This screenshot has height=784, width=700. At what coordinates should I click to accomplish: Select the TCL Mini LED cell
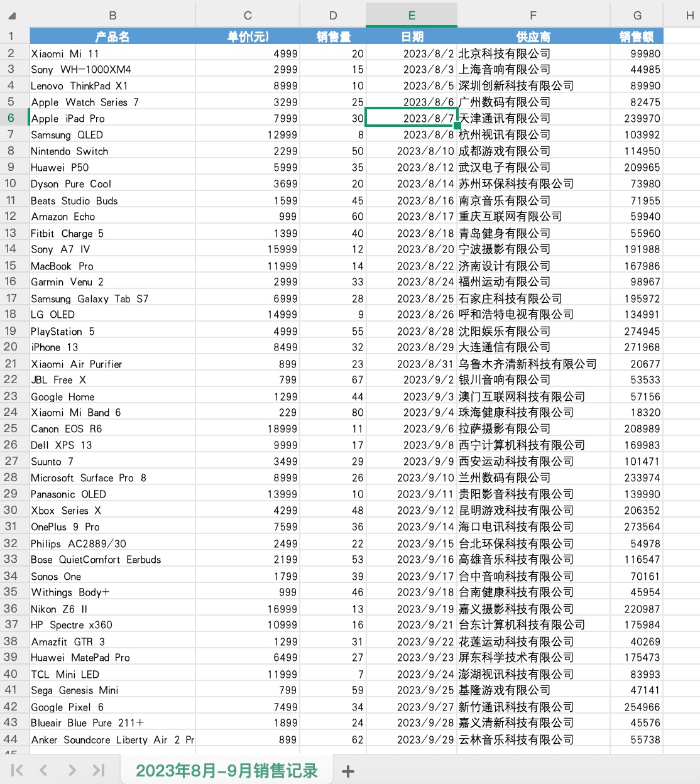coord(112,674)
